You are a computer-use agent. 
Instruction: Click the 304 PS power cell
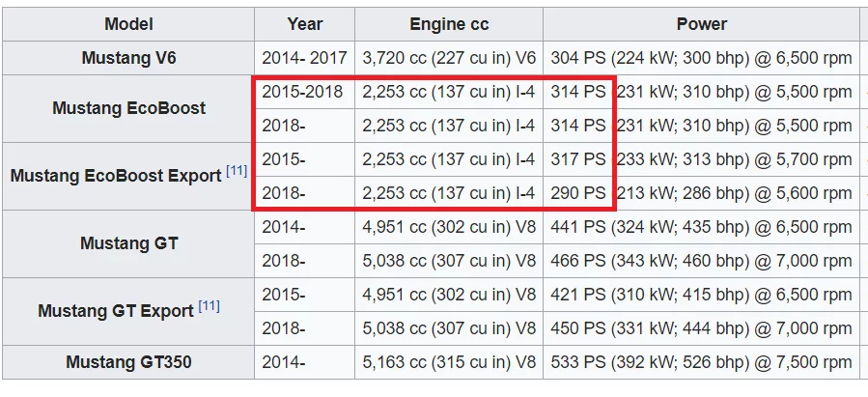click(700, 58)
